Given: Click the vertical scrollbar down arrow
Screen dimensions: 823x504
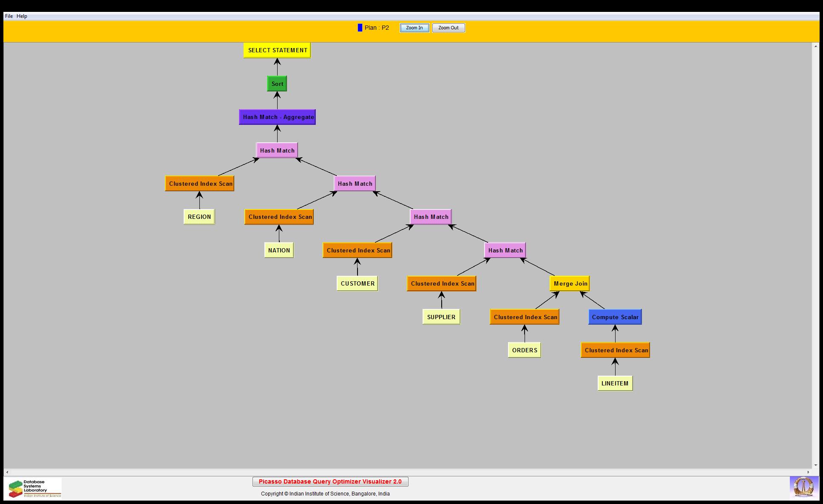Looking at the screenshot, I should (x=815, y=465).
